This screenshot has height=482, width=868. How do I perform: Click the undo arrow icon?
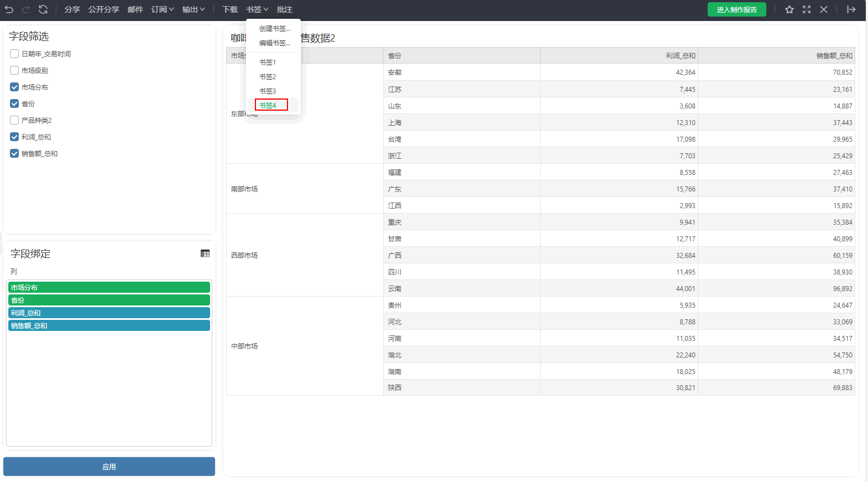(x=9, y=9)
